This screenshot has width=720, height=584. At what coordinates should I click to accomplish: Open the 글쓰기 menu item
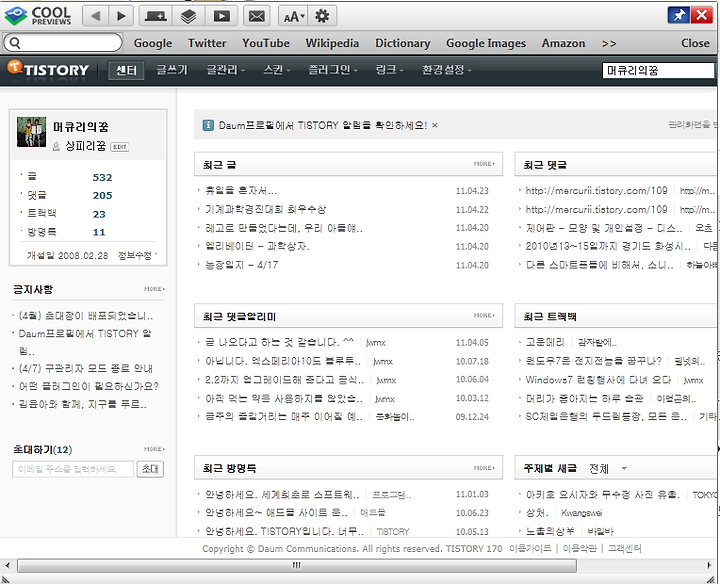(172, 70)
